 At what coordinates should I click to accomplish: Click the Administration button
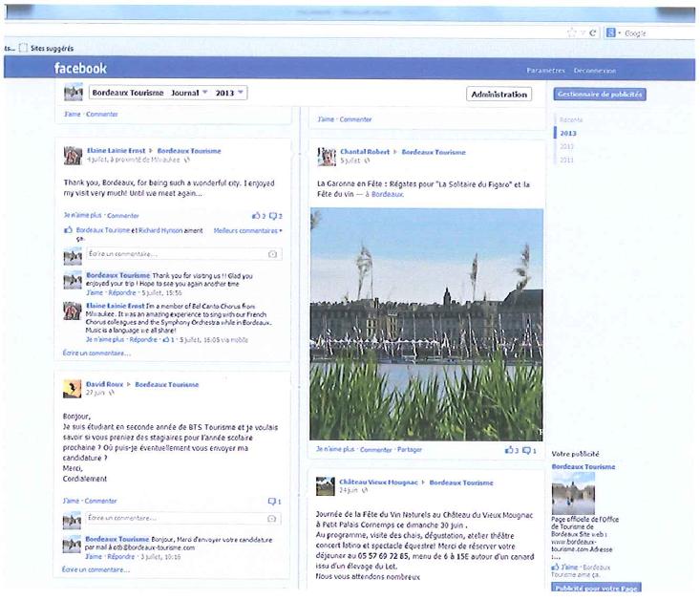pyautogui.click(x=498, y=94)
